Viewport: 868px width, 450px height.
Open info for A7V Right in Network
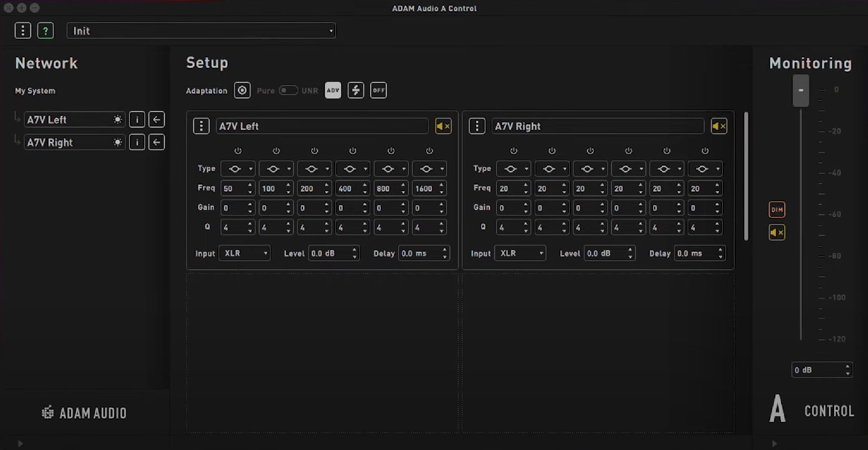(x=137, y=142)
